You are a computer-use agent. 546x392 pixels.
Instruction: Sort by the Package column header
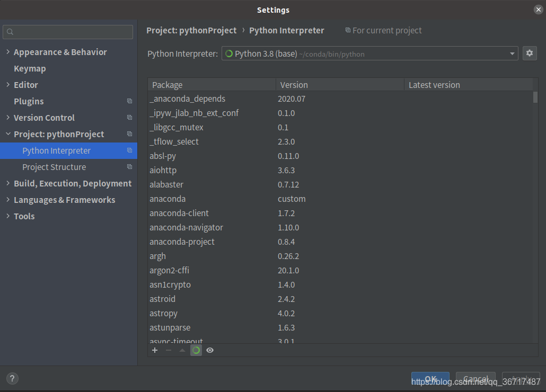pyautogui.click(x=212, y=85)
